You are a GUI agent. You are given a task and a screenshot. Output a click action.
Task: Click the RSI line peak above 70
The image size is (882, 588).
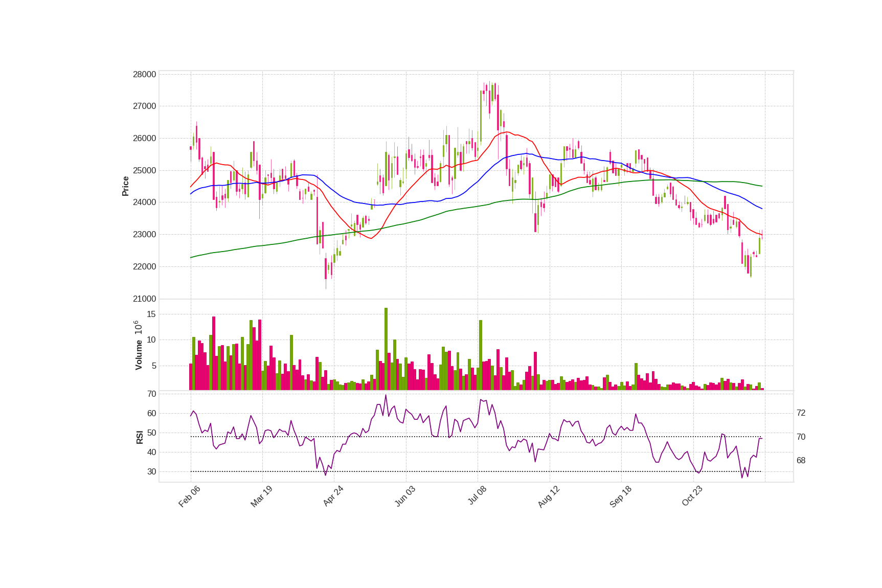386,395
